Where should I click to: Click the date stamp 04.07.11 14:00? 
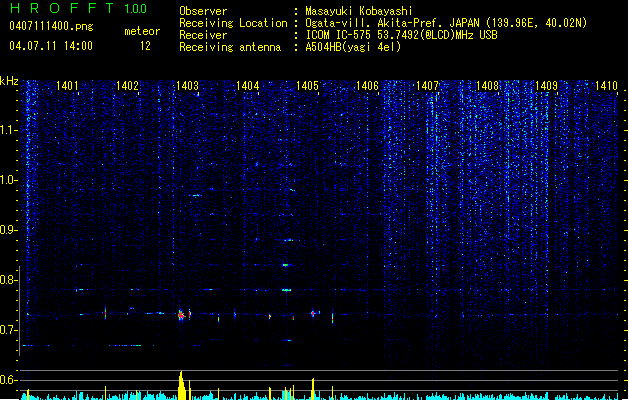pyautogui.click(x=51, y=46)
